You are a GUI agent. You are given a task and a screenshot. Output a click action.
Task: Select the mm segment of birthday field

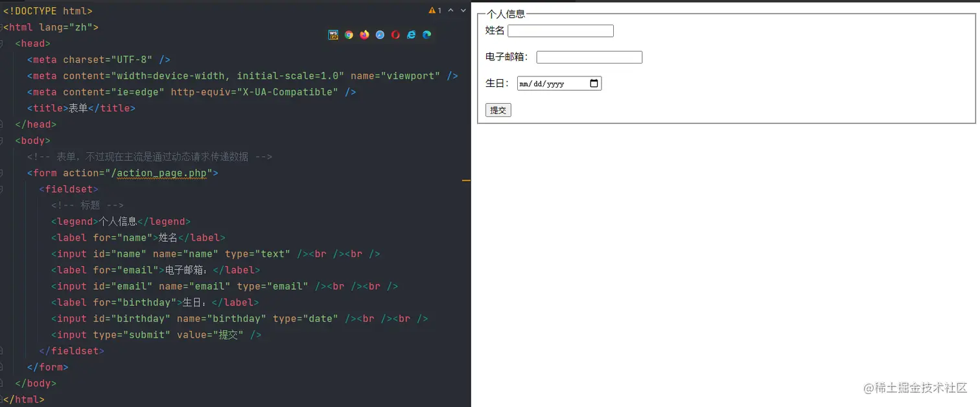pos(525,84)
